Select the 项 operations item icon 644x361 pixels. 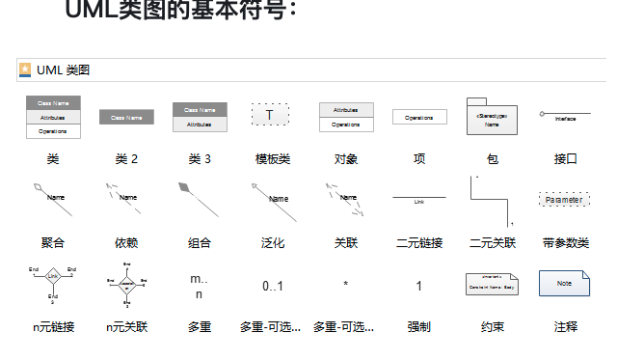click(419, 117)
